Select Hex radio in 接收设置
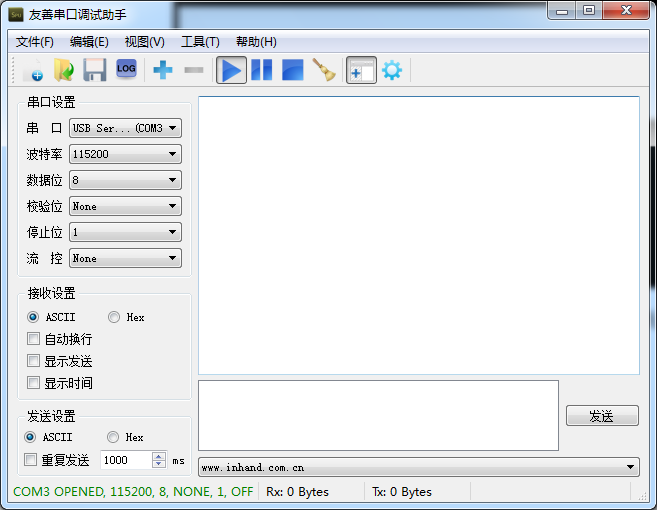Screen dimensions: 657x510 (114, 317)
